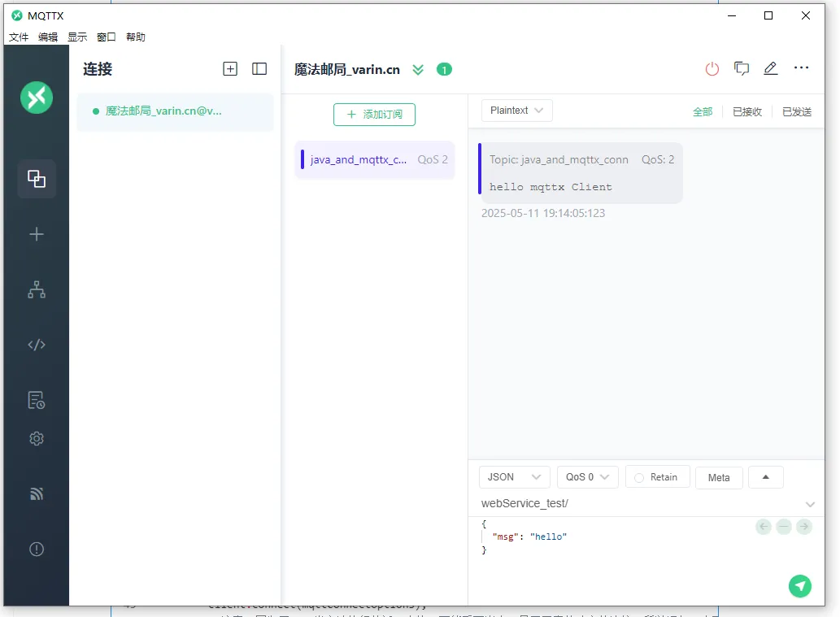The height and width of the screenshot is (617, 840).
Task: Open the RSS feed sidebar icon
Action: tap(37, 493)
